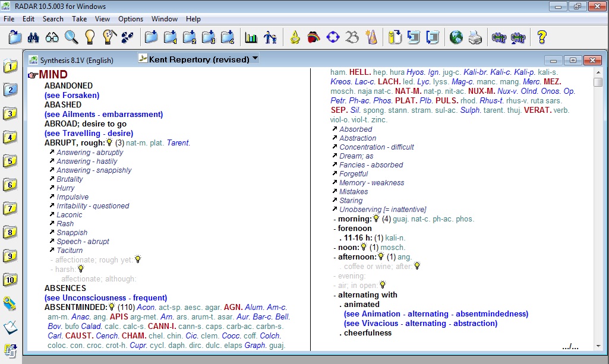Go to Answering - abruptly cross-reference
The height and width of the screenshot is (364, 609).
[x=90, y=152]
